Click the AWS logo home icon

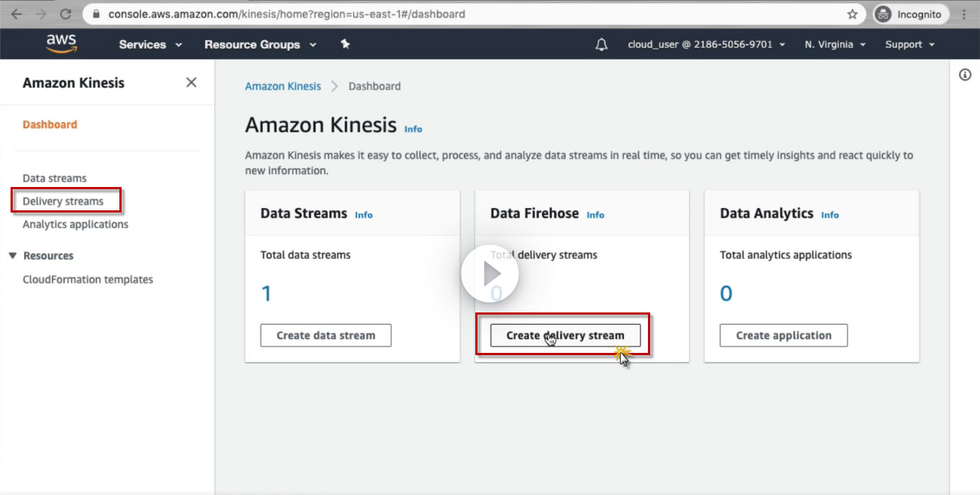click(61, 43)
